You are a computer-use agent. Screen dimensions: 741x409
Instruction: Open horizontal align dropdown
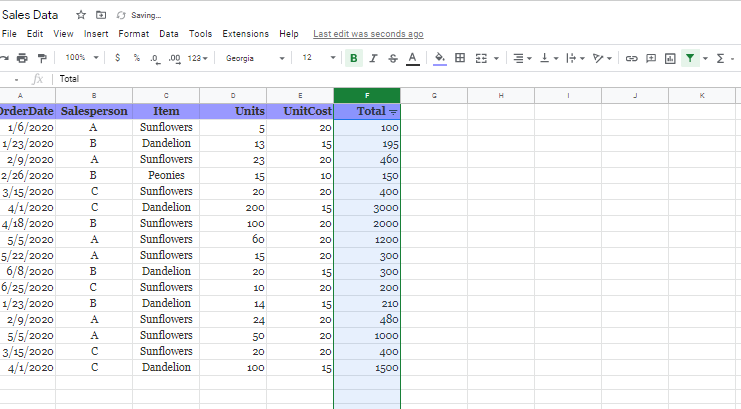coord(522,58)
